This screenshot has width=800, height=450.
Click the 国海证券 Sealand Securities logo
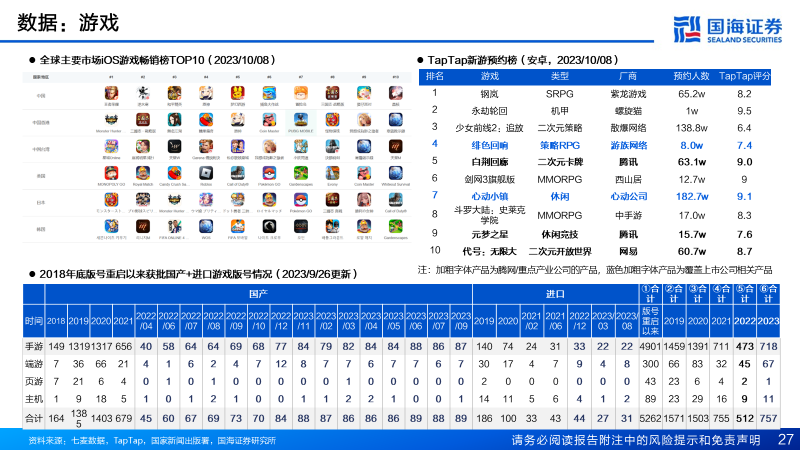pyautogui.click(x=728, y=30)
